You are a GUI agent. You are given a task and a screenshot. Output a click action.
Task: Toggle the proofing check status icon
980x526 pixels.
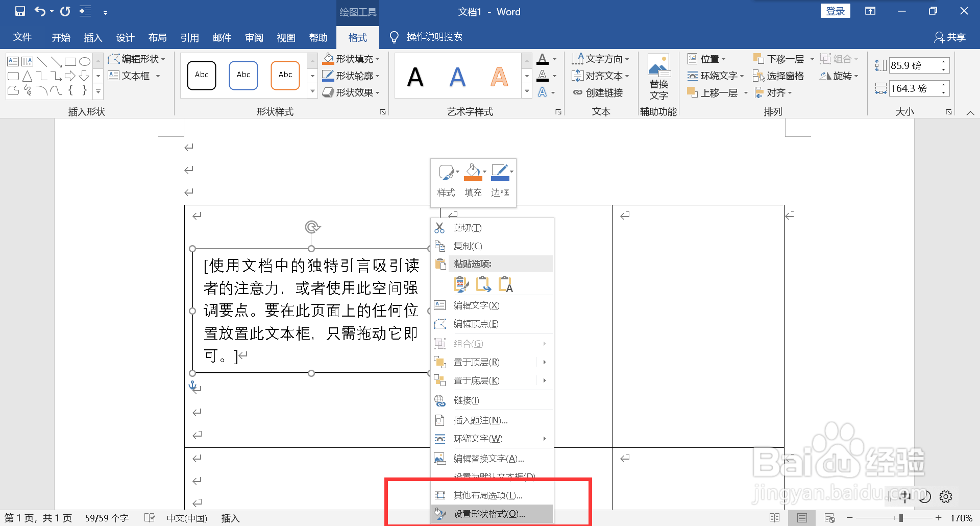pyautogui.click(x=150, y=517)
